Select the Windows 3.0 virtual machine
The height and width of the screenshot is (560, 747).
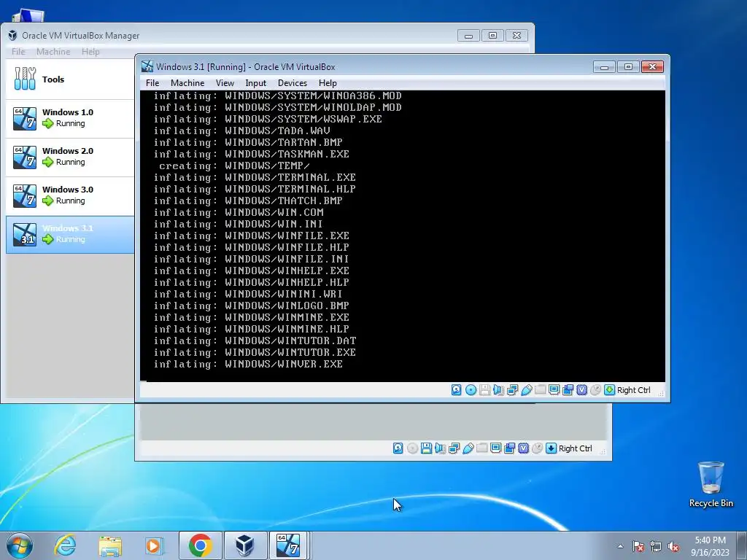coord(71,195)
